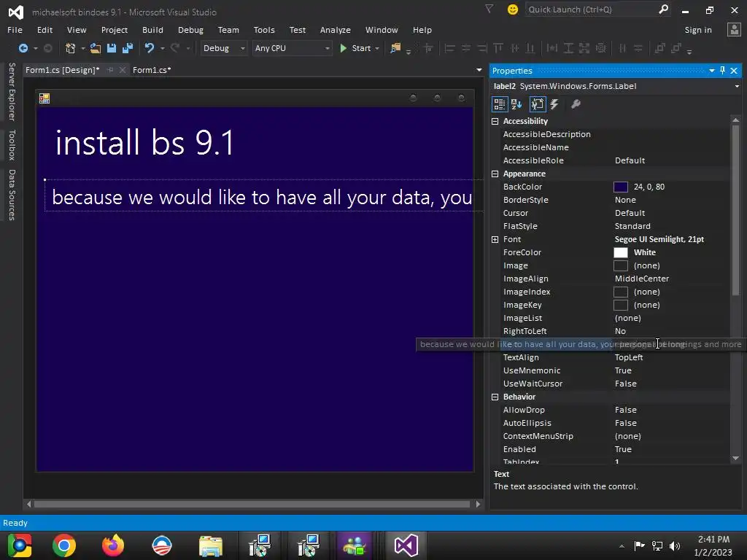Click the Find in Files toolbar icon
747x560 pixels.
(x=395, y=48)
